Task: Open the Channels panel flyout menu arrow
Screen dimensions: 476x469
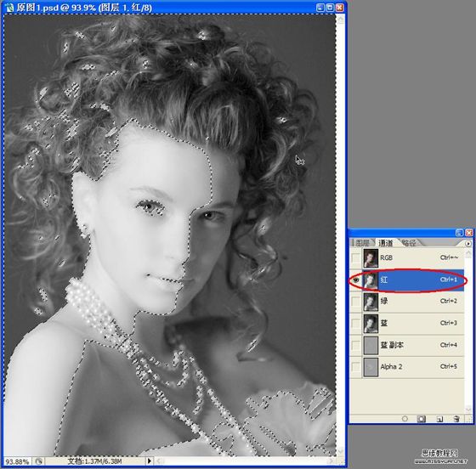Action: (x=468, y=244)
